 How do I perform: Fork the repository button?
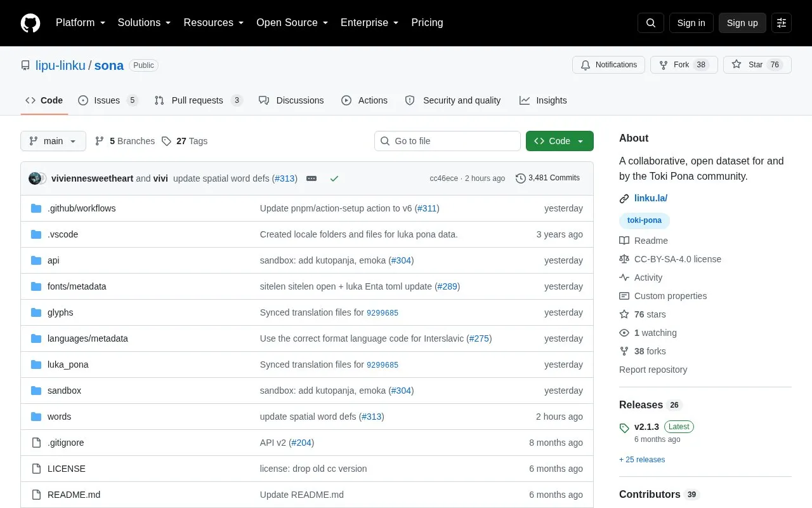point(684,65)
